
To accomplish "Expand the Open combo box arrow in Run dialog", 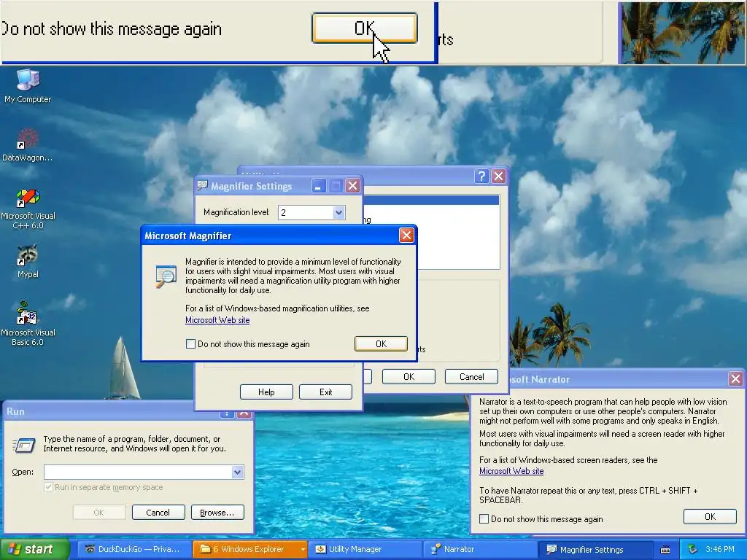I will (x=238, y=472).
